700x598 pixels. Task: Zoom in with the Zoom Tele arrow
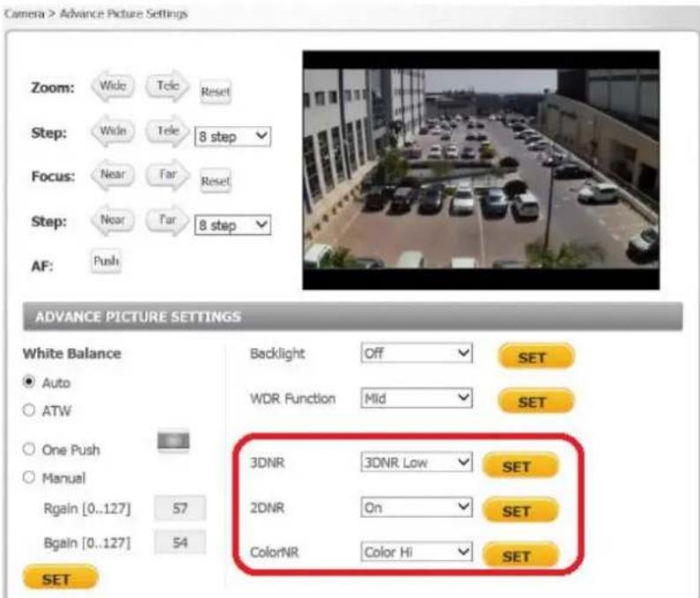point(167,85)
